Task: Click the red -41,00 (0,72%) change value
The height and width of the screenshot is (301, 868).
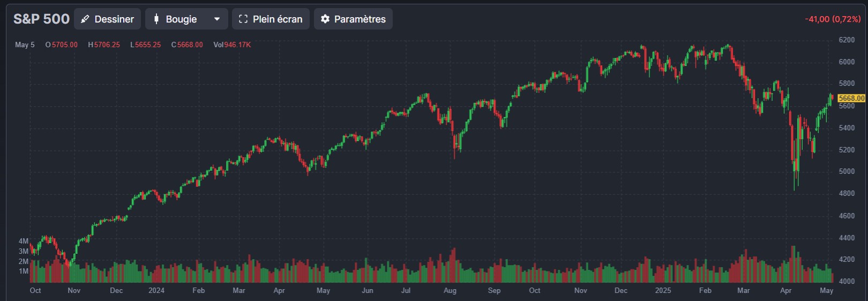Action: (832, 19)
